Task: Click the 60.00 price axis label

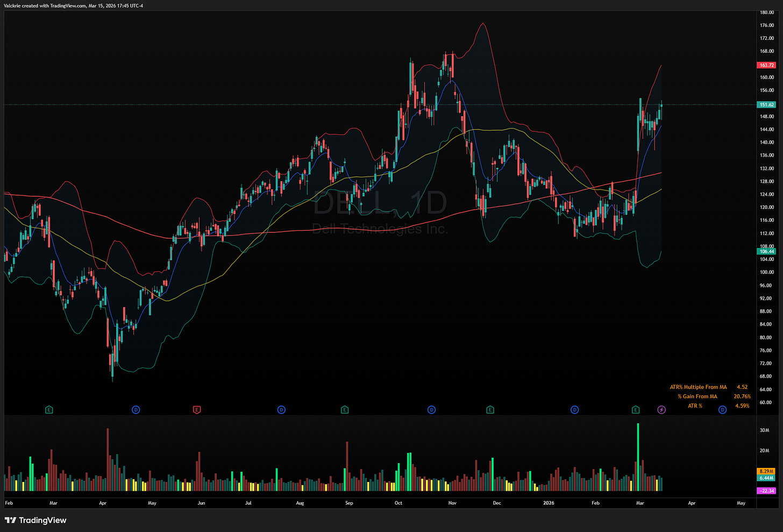Action: (x=766, y=402)
